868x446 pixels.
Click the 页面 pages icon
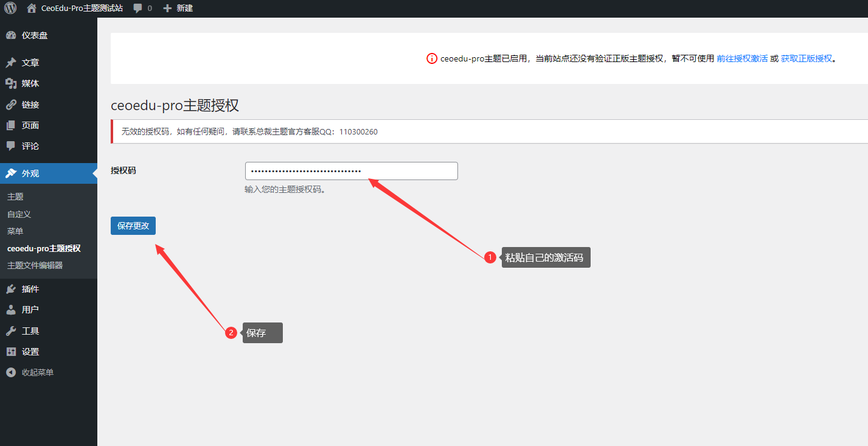pyautogui.click(x=11, y=125)
